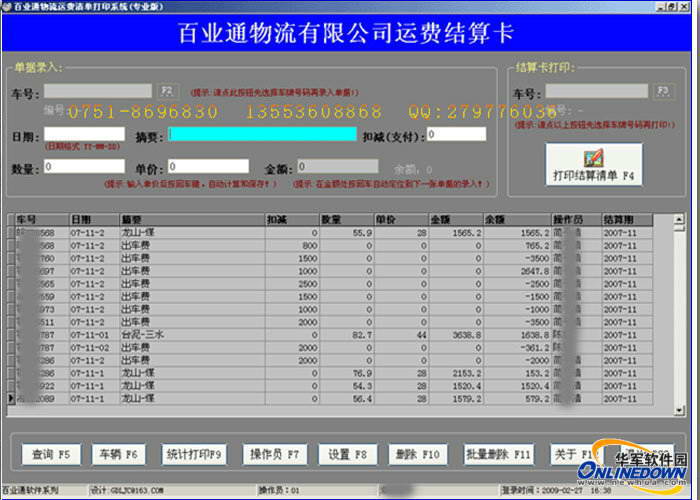Select amount cell 2153.2
Screen dimensions: 700x500
[x=456, y=373]
